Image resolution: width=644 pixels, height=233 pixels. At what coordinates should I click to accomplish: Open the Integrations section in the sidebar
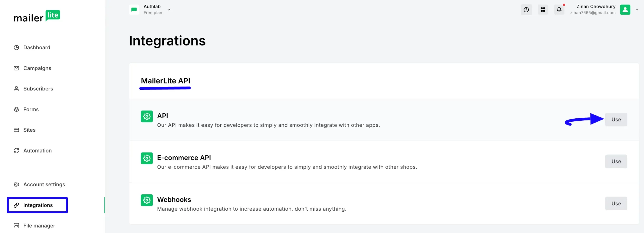click(38, 205)
